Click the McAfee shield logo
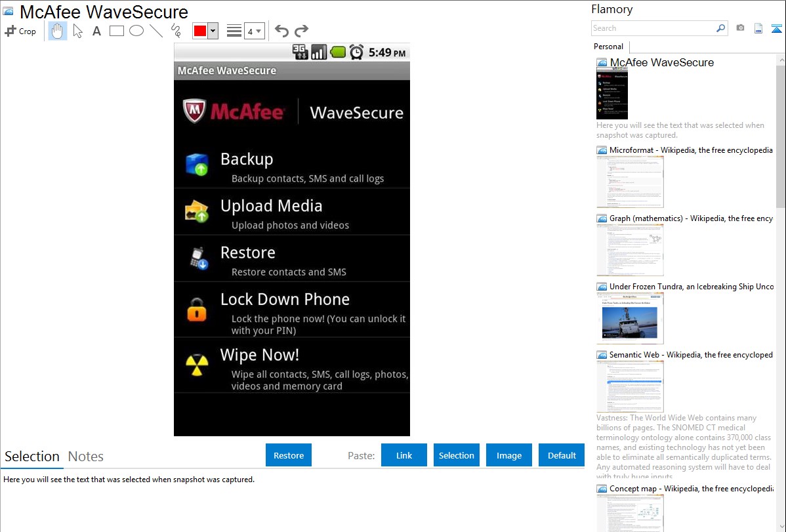Viewport: 786px width, 532px height. (194, 111)
